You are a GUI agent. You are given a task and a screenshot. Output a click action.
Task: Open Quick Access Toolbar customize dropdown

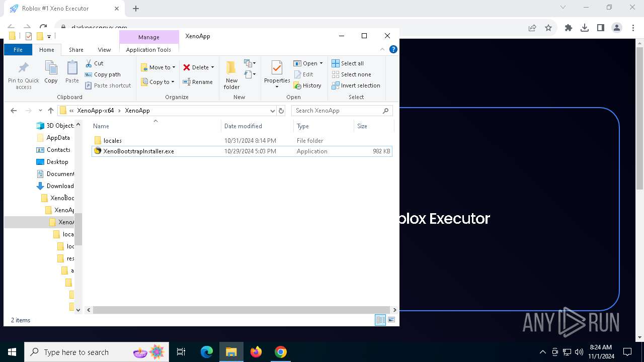tap(49, 36)
